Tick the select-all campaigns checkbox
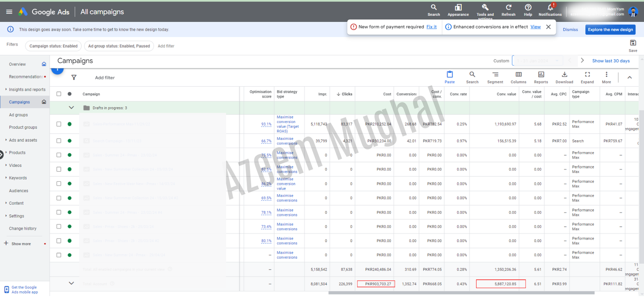Screen dimensions: 644x301 (59, 94)
